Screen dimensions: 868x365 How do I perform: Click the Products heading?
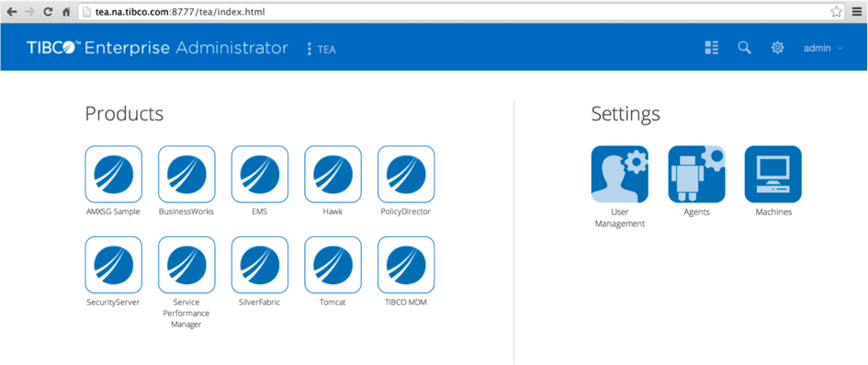click(x=124, y=113)
